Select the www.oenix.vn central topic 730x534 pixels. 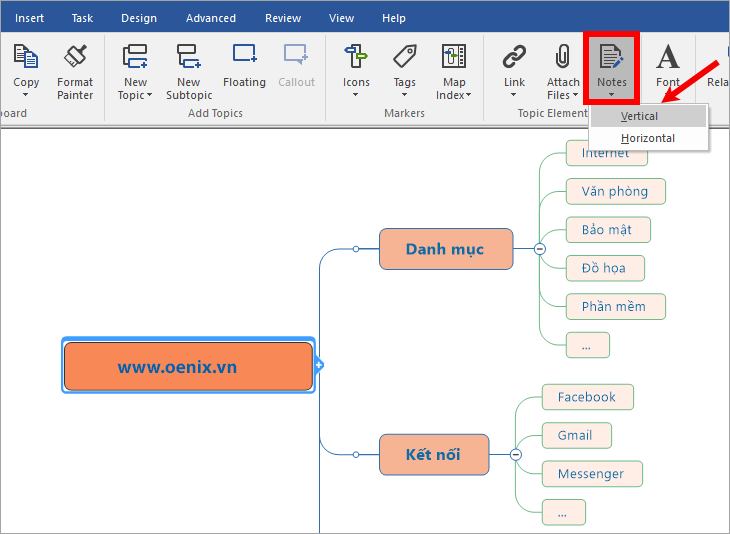(188, 366)
